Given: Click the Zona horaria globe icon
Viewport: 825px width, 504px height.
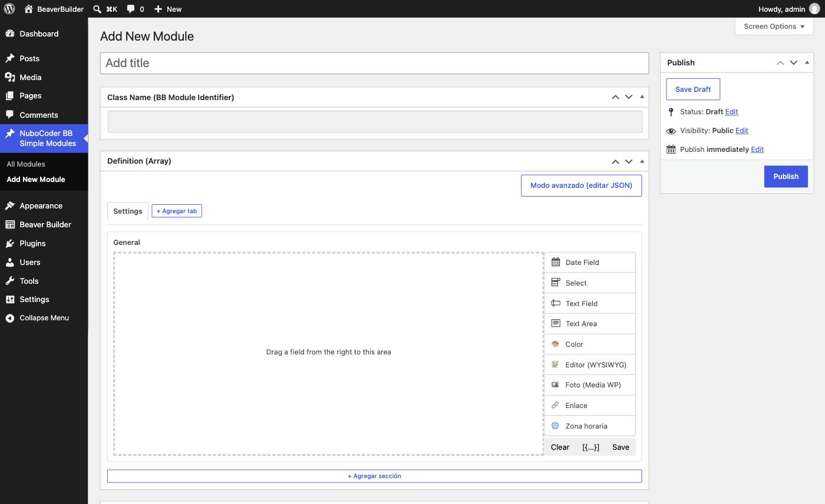Looking at the screenshot, I should tap(555, 426).
